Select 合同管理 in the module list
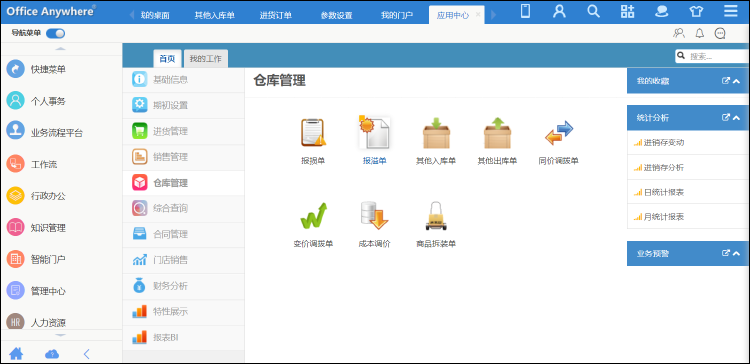The image size is (750, 364). click(x=183, y=234)
